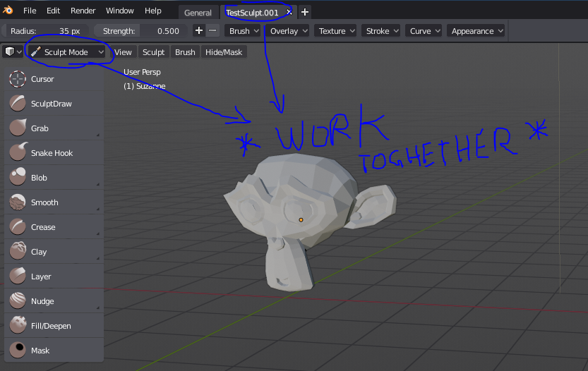Image resolution: width=588 pixels, height=371 pixels.
Task: Open the Window menu
Action: [119, 11]
